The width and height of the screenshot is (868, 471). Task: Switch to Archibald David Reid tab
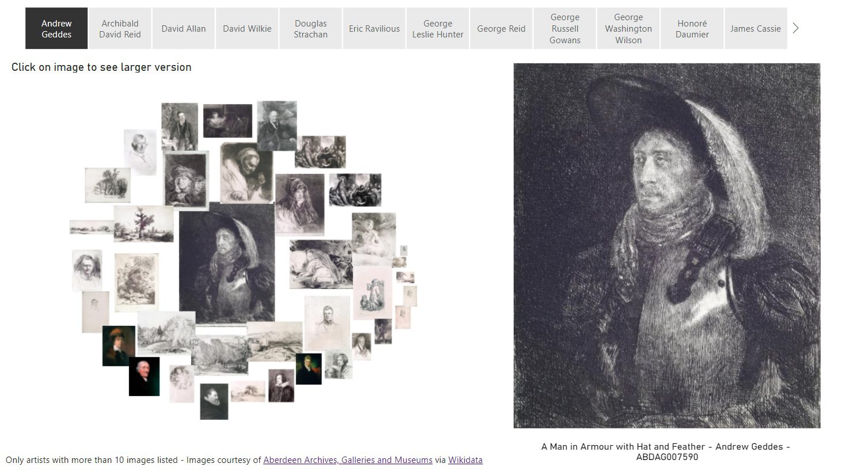[x=120, y=28]
